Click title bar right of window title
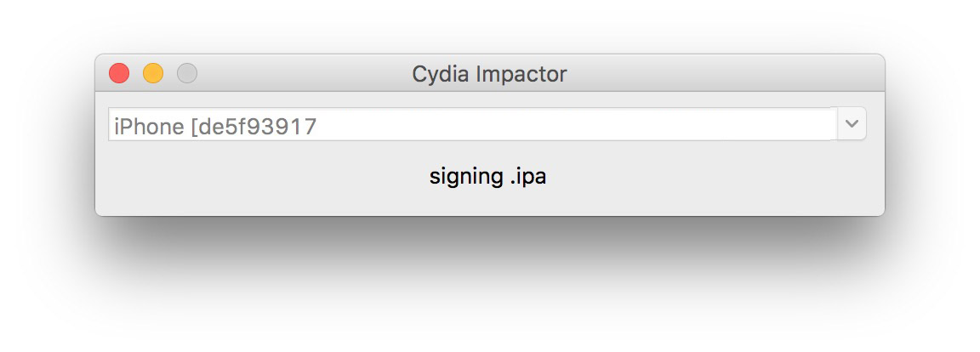Image resolution: width=980 pixels, height=352 pixels. (723, 74)
